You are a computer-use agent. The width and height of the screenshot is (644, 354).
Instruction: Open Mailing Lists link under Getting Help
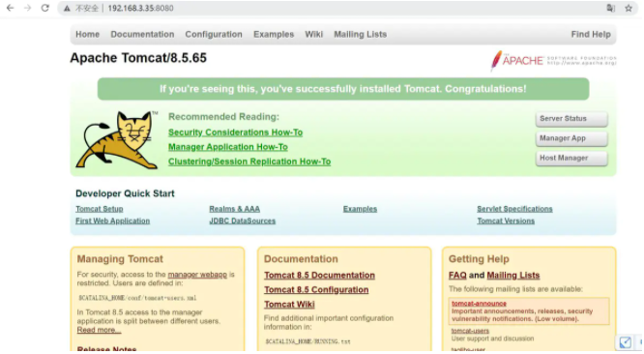point(513,275)
